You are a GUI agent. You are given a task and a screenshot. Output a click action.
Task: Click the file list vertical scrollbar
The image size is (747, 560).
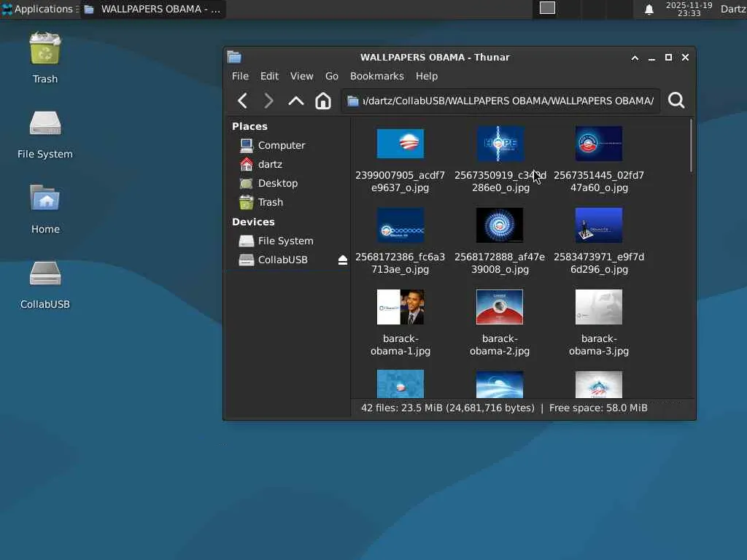point(691,146)
